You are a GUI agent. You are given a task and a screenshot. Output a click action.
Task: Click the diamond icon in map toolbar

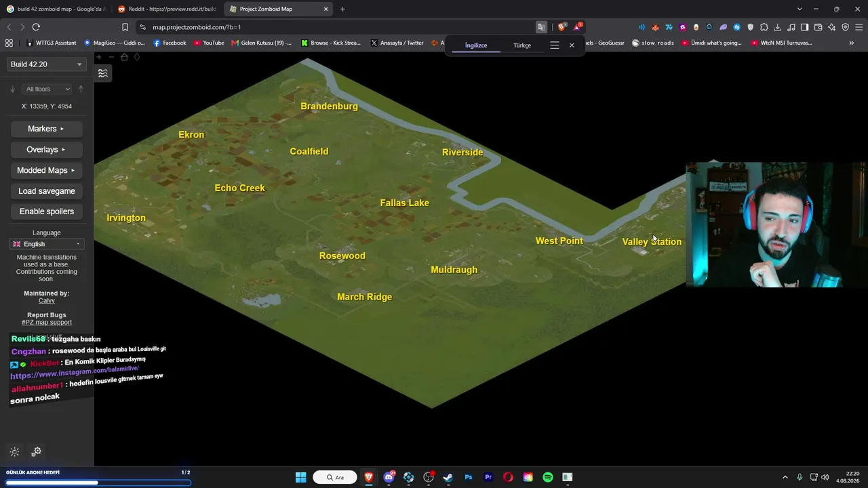(136, 57)
